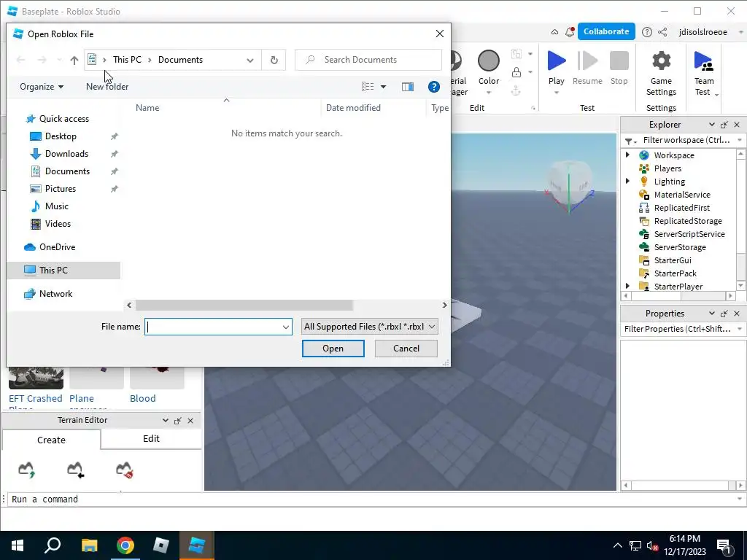This screenshot has height=560, width=747.
Task: Click the lock tool icon in Edit group
Action: tap(516, 72)
